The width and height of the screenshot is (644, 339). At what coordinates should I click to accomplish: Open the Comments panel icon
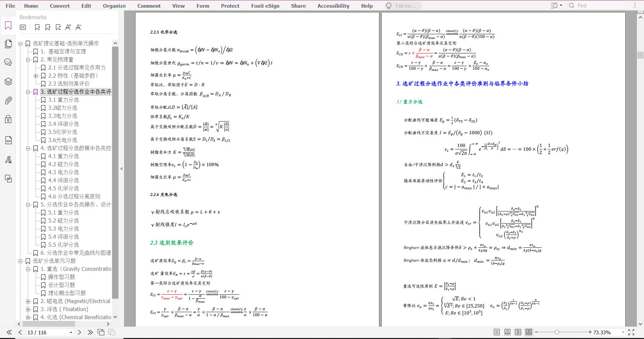pyautogui.click(x=8, y=62)
